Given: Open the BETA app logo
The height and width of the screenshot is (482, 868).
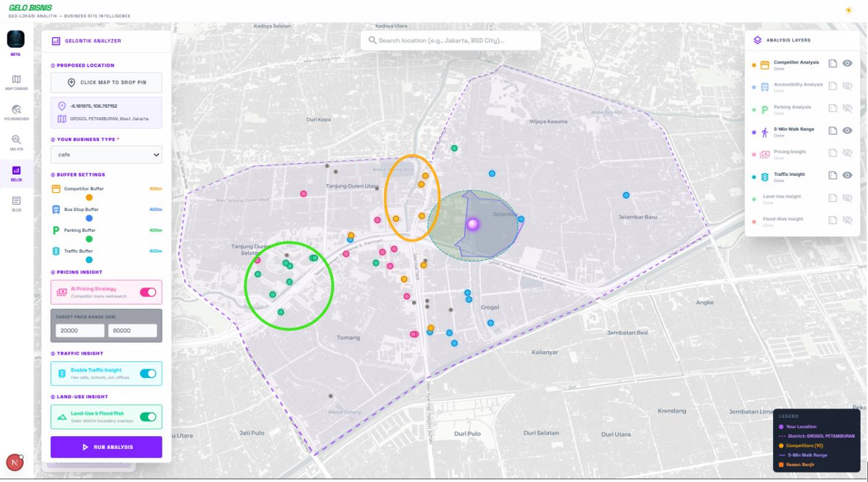Looking at the screenshot, I should 15,39.
